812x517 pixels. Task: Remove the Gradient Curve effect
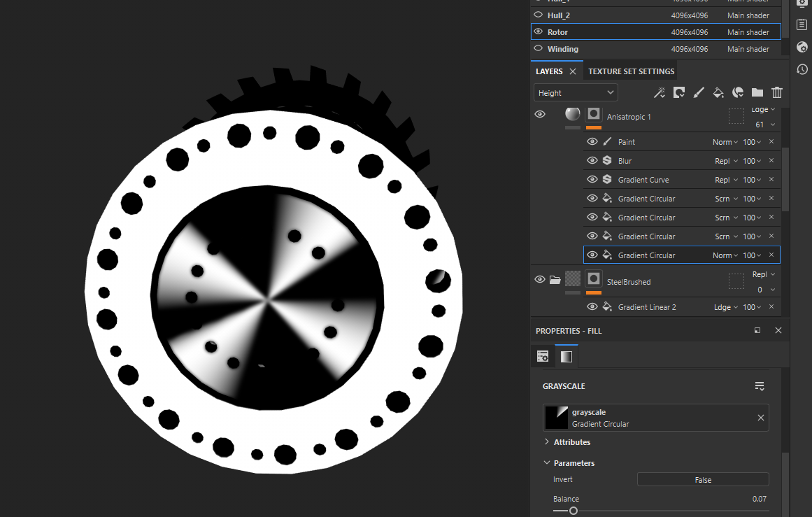point(771,180)
